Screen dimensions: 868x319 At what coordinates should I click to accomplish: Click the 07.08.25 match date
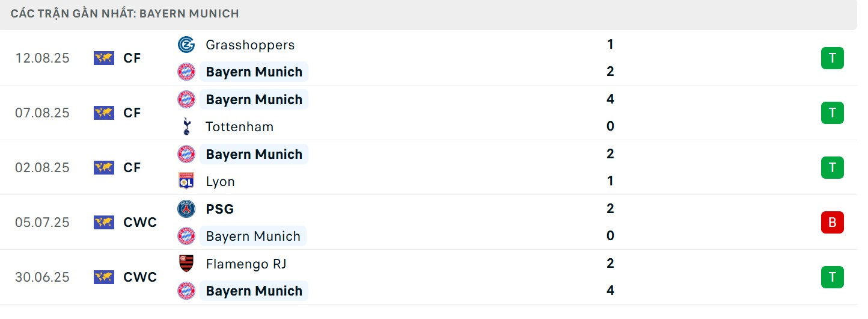click(43, 113)
